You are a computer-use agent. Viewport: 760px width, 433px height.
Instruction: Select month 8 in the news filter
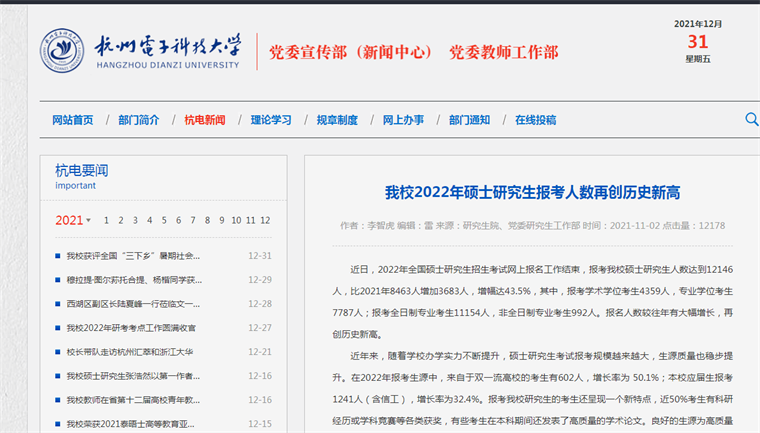pos(207,220)
